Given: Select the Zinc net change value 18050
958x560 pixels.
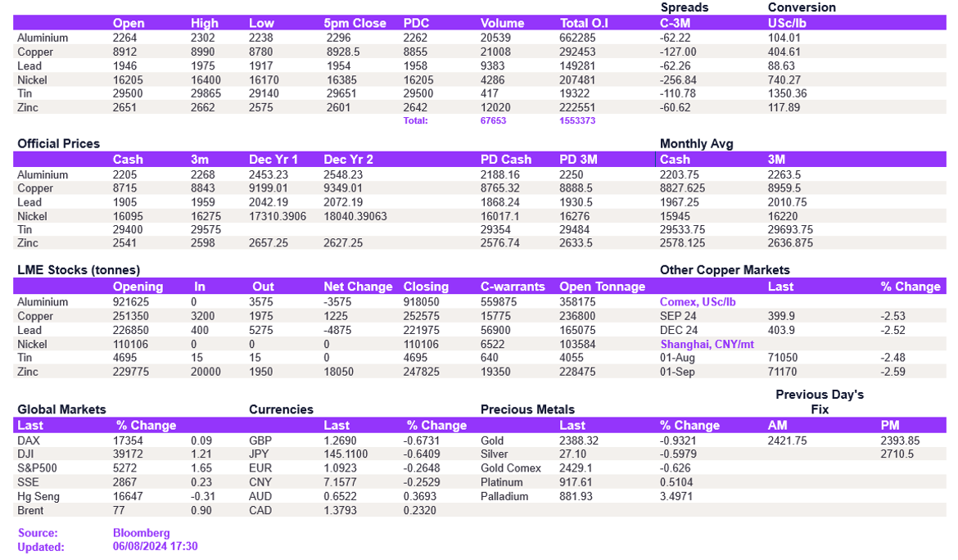Looking at the screenshot, I should pos(337,373).
